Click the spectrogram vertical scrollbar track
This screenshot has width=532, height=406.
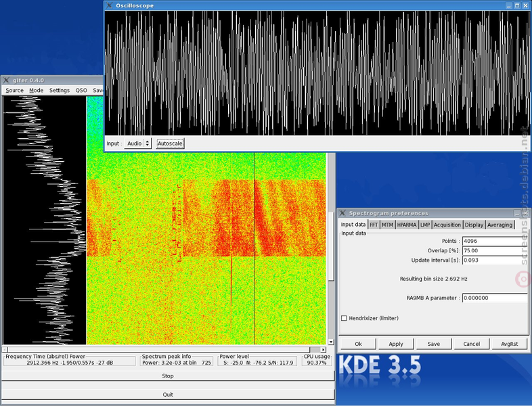[x=331, y=309]
